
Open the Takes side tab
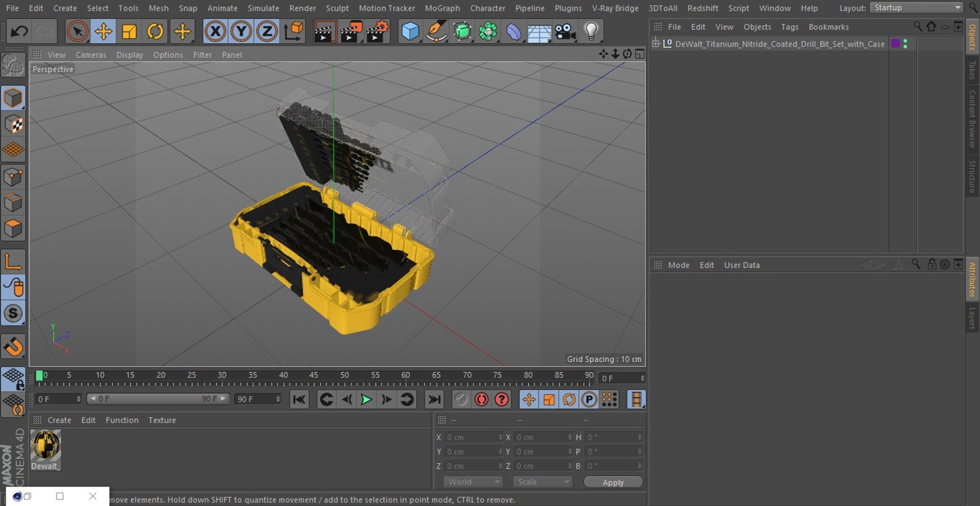click(x=972, y=69)
